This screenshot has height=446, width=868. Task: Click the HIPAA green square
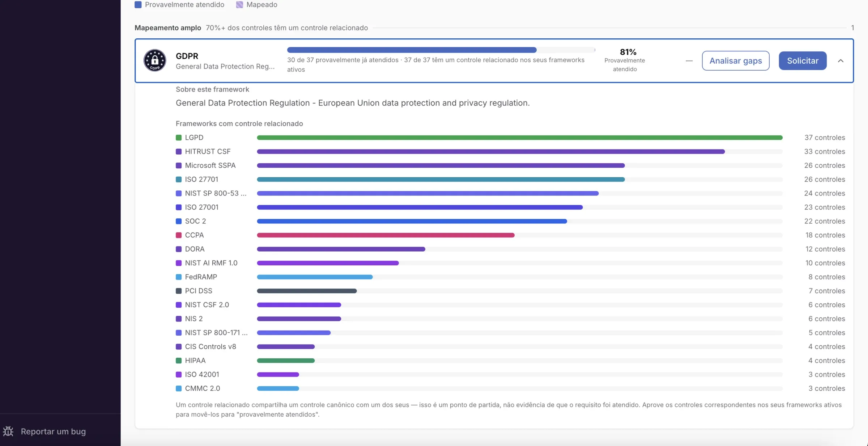[179, 361]
